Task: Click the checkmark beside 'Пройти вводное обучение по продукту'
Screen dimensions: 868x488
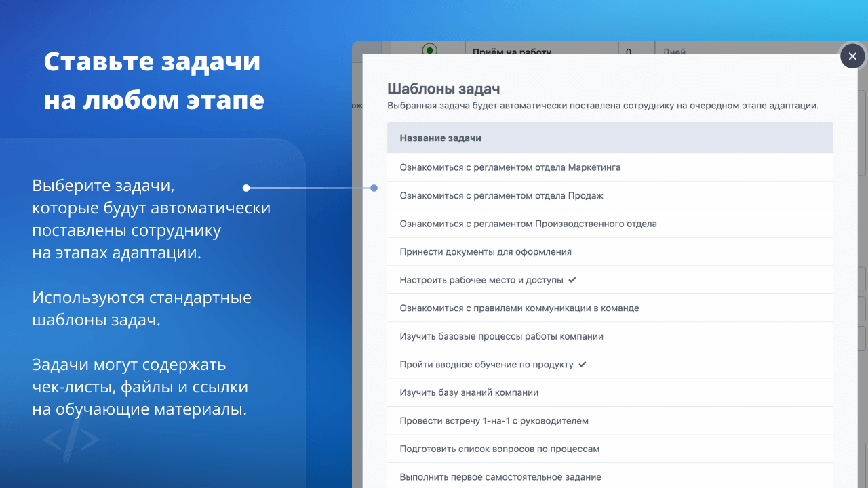Action: pos(583,365)
